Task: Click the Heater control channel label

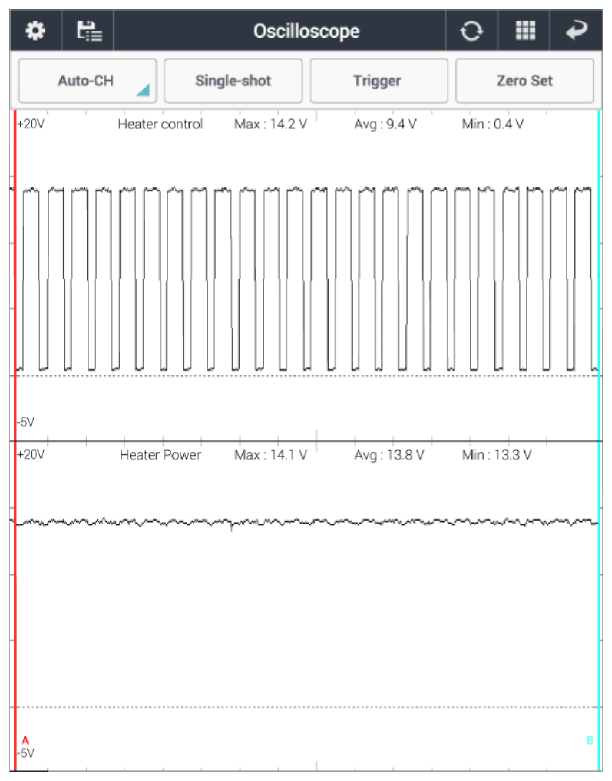Action: click(x=160, y=124)
